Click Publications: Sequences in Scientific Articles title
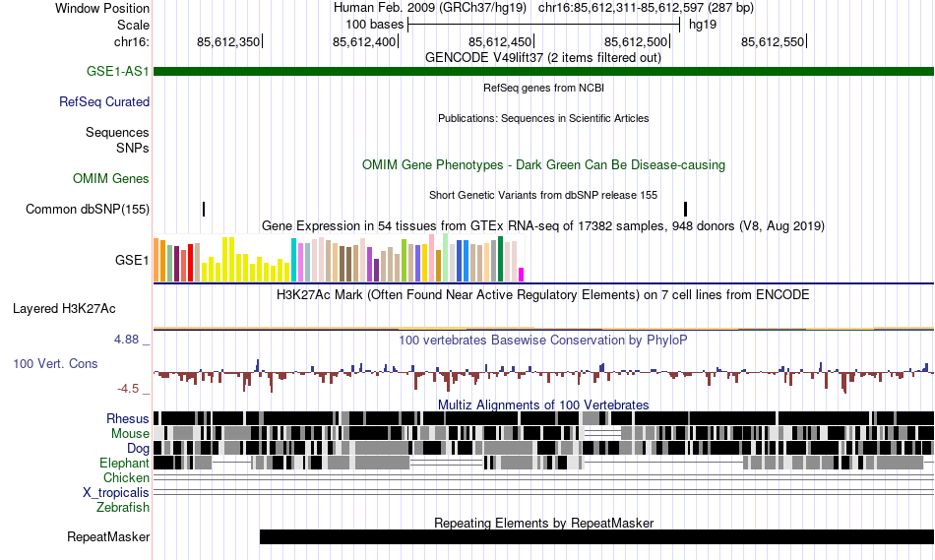The height and width of the screenshot is (560, 935). pyautogui.click(x=543, y=118)
